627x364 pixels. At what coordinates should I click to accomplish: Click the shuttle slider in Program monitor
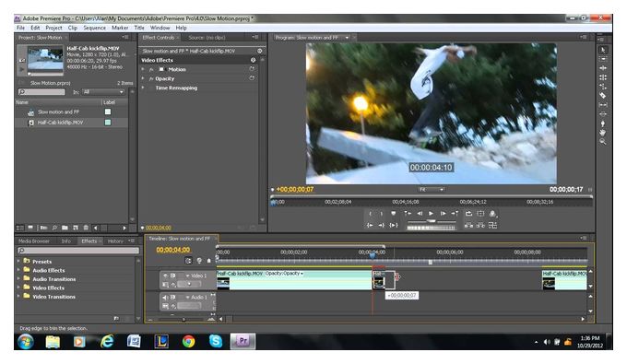point(432,221)
